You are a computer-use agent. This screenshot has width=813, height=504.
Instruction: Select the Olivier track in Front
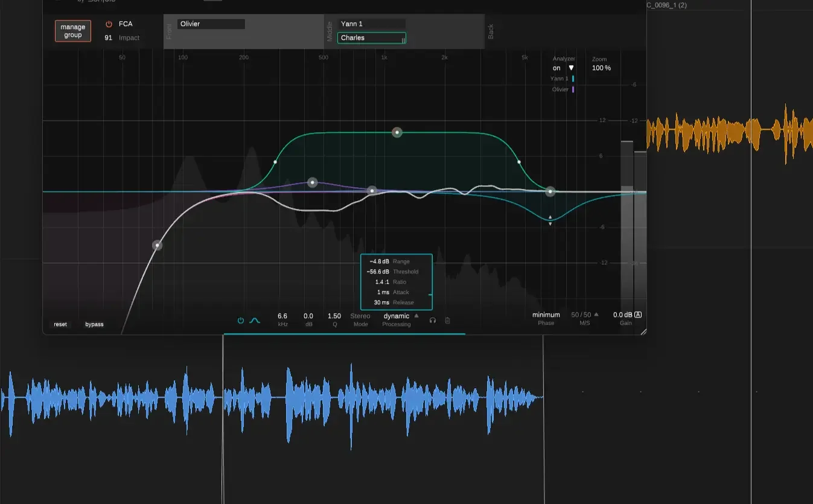click(x=211, y=24)
